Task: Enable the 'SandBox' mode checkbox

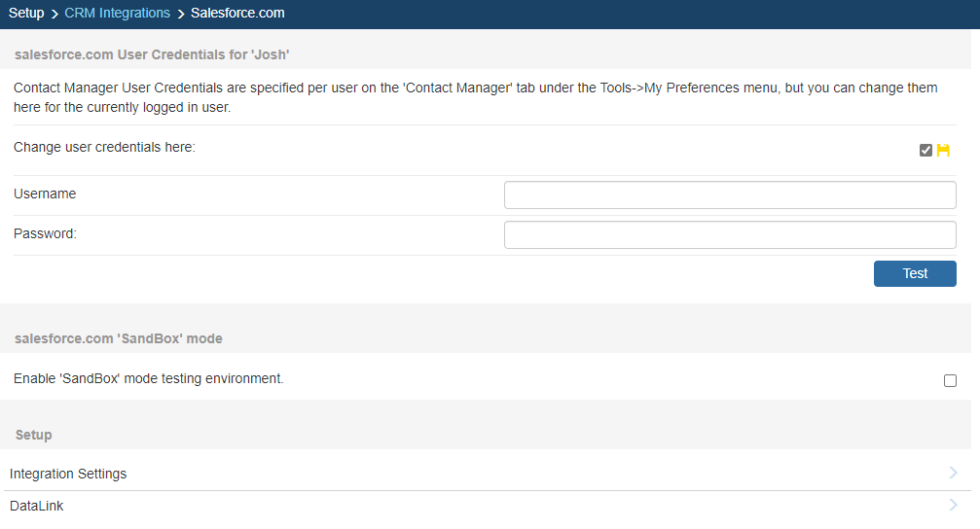Action: pyautogui.click(x=950, y=380)
